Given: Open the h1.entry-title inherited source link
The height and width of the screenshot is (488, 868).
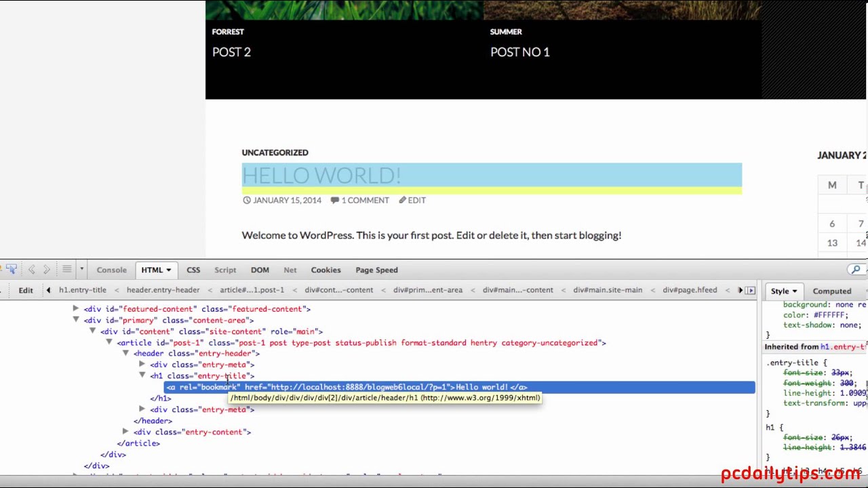Looking at the screenshot, I should 844,346.
